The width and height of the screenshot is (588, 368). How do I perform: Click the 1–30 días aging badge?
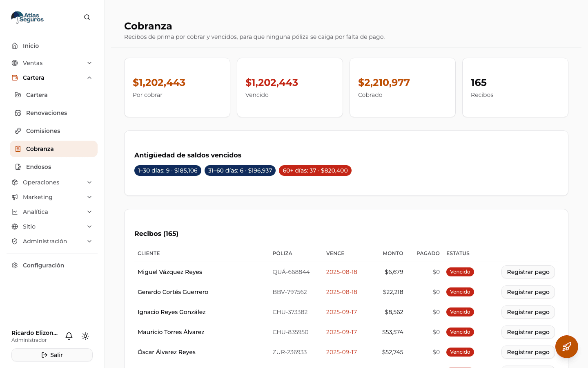[x=168, y=171]
